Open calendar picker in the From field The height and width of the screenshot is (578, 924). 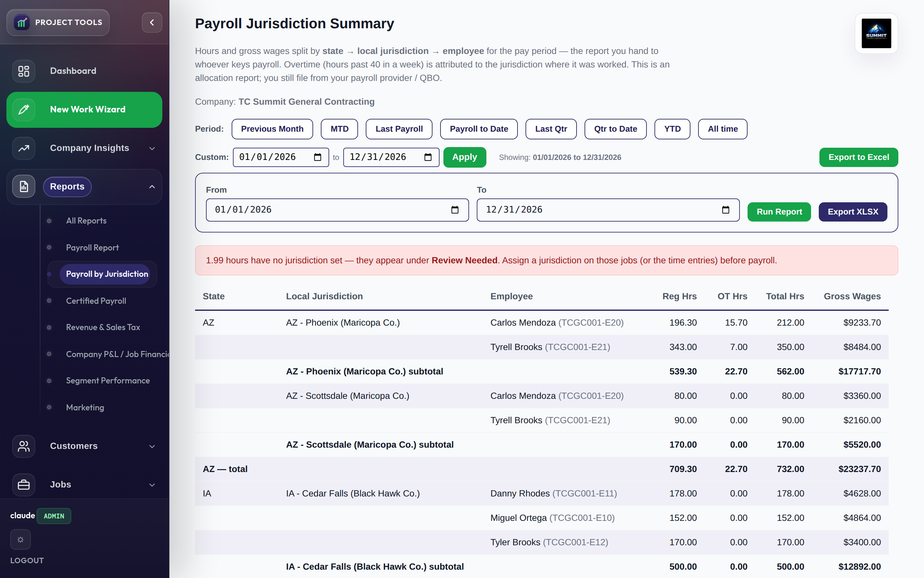(455, 210)
